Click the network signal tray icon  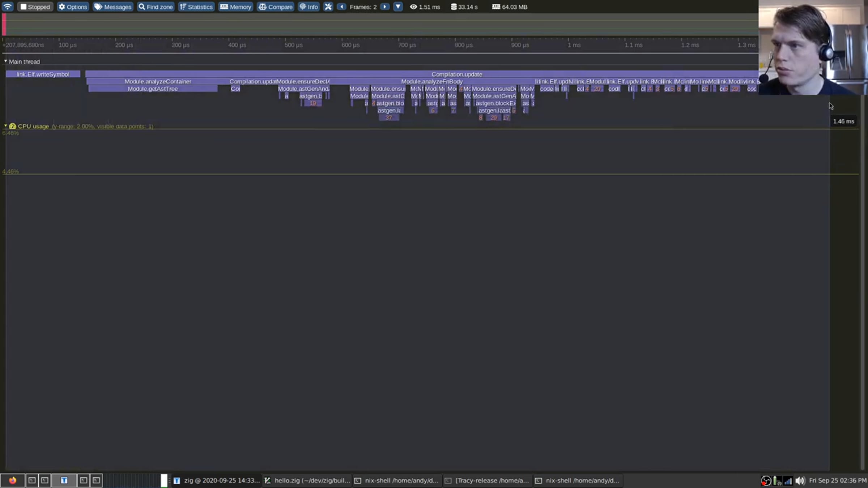click(788, 480)
